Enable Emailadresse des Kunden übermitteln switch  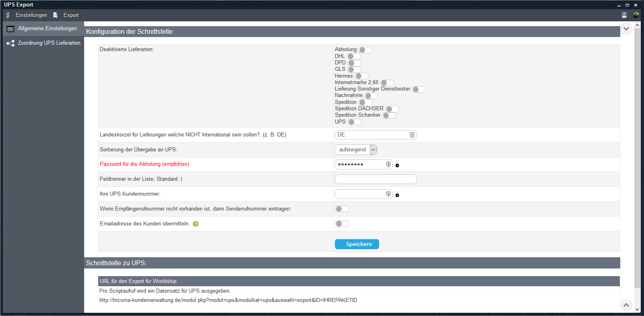pyautogui.click(x=342, y=224)
